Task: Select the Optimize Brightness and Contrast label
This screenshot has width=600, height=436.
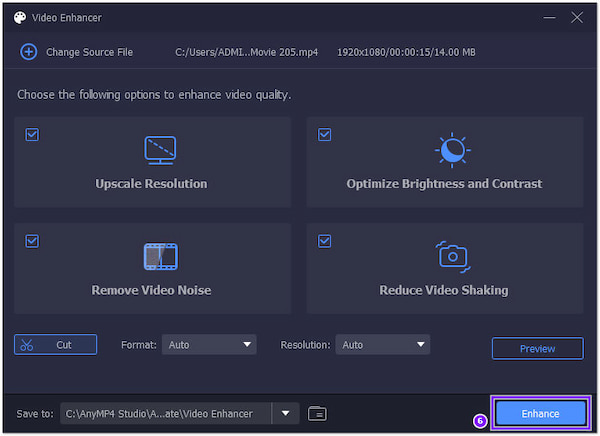Action: pyautogui.click(x=444, y=184)
